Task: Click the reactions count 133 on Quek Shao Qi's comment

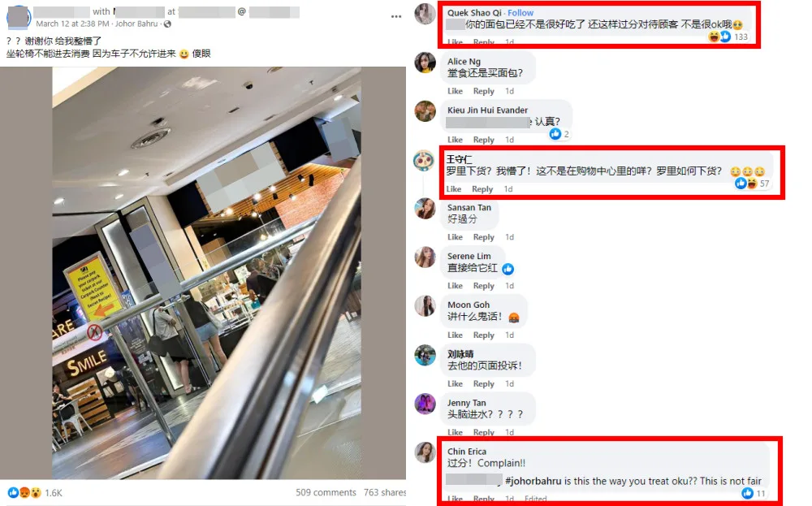Action: pyautogui.click(x=741, y=37)
